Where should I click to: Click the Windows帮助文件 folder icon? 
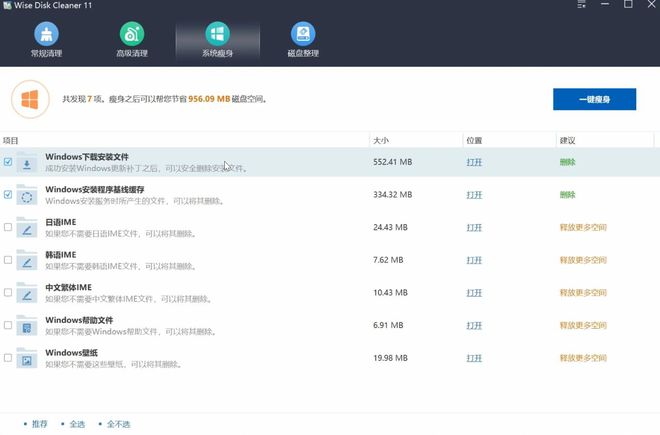pos(27,326)
